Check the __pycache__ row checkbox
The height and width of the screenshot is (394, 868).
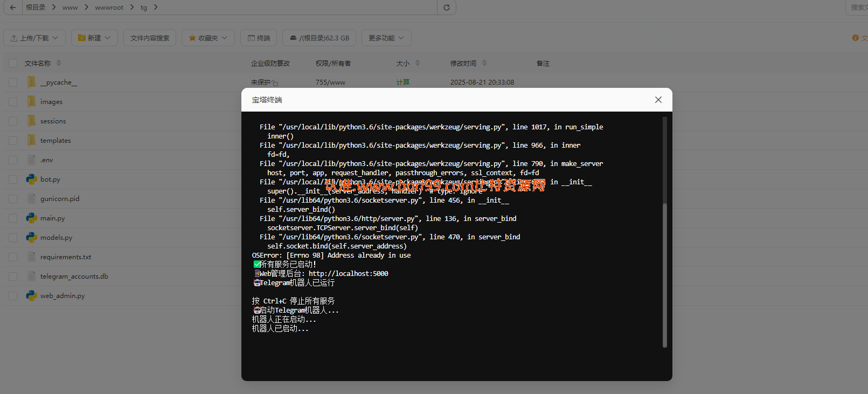pos(13,82)
